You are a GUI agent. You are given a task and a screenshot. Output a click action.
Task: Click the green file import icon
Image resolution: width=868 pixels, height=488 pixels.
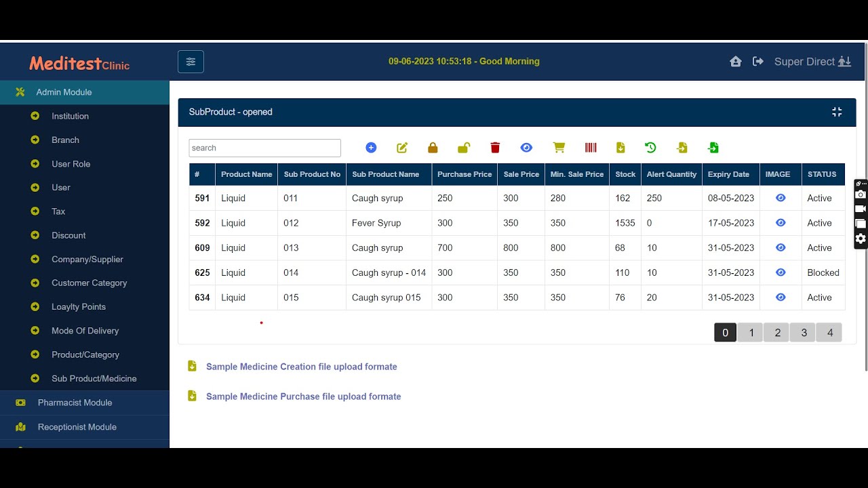tap(713, 148)
